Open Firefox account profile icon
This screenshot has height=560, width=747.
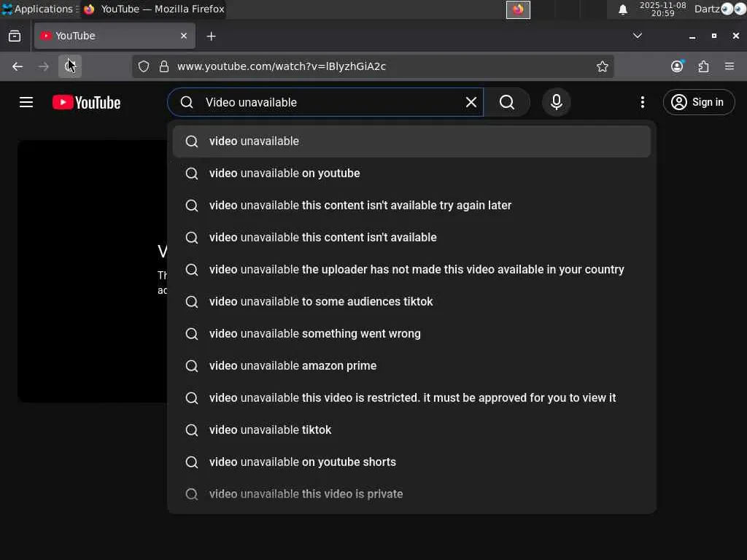tap(677, 66)
